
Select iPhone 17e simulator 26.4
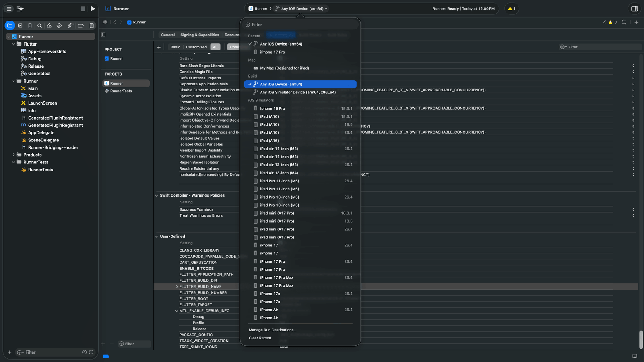click(300, 294)
